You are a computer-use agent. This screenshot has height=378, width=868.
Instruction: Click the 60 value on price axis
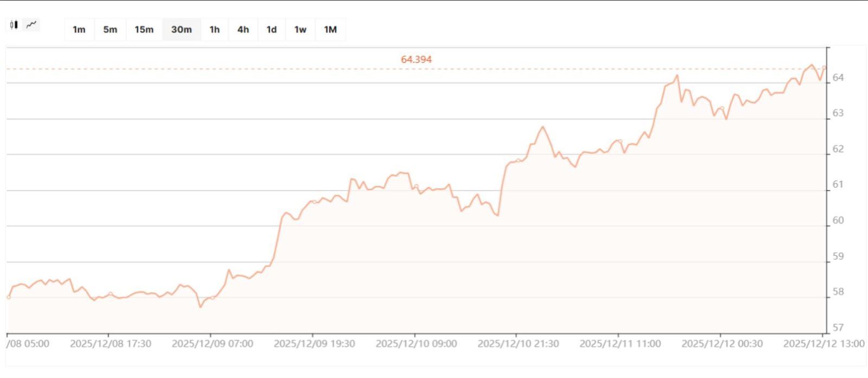click(838, 220)
